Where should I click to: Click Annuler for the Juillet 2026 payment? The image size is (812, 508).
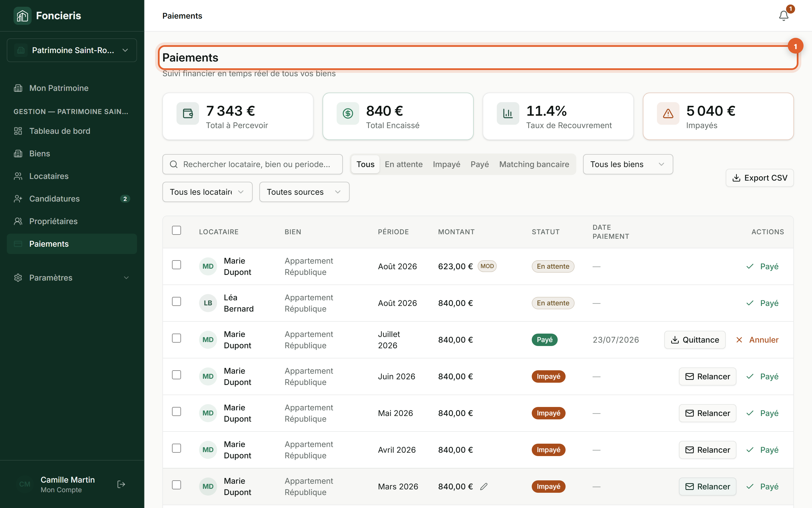pyautogui.click(x=757, y=340)
